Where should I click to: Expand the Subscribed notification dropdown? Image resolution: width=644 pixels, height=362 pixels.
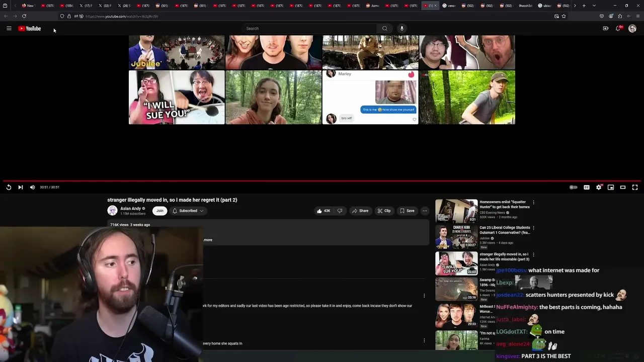click(x=188, y=211)
